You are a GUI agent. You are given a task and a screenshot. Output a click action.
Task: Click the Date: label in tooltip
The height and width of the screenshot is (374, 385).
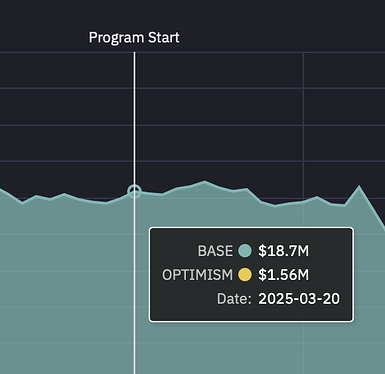pyautogui.click(x=234, y=299)
